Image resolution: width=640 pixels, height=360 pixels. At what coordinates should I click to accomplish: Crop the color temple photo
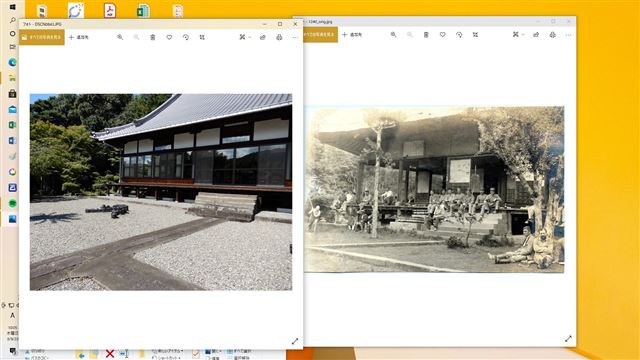point(202,37)
